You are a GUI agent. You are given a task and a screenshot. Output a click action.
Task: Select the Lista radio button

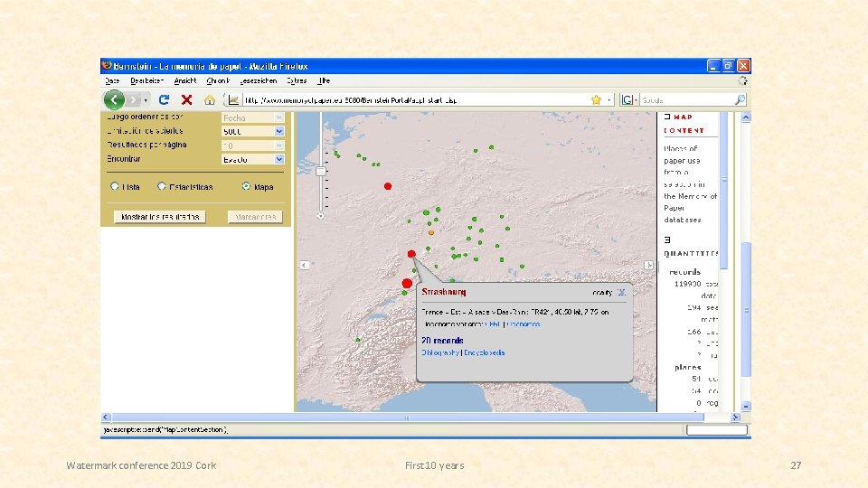tap(115, 186)
